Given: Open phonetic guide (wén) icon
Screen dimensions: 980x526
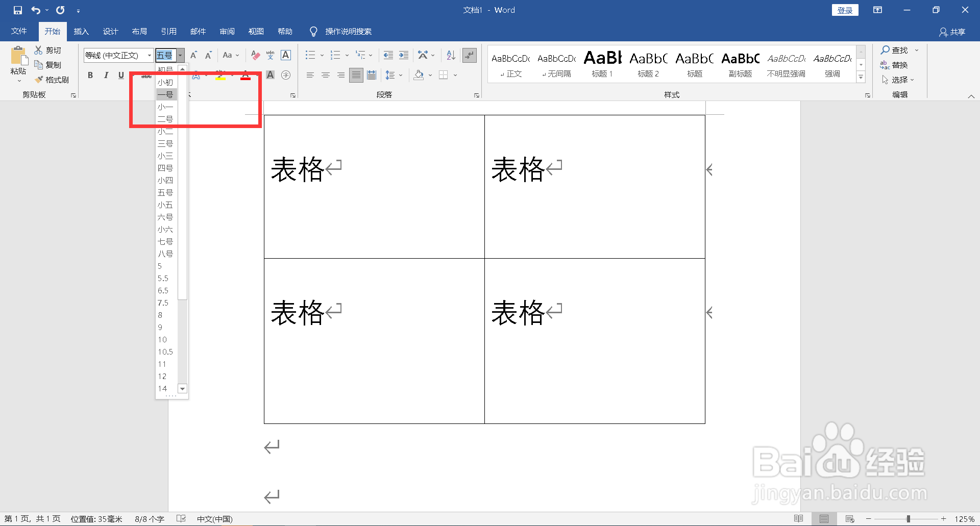Looking at the screenshot, I should click(271, 55).
